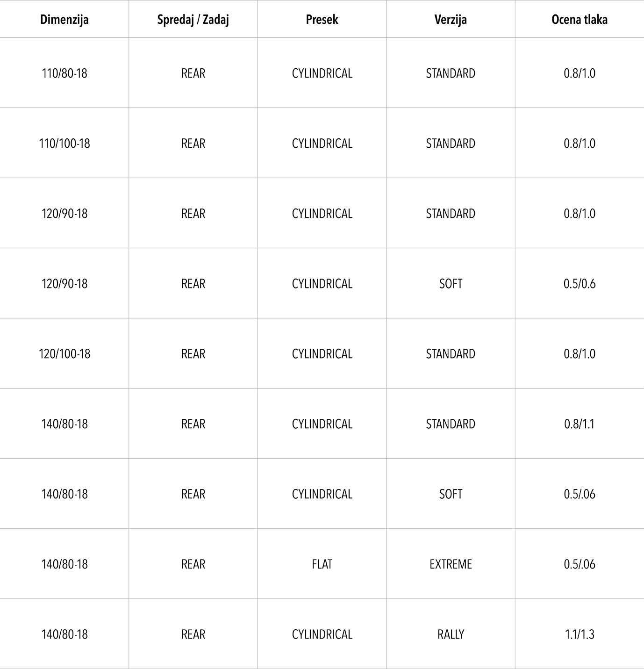Click the REAR cell in the RALLY row
Screen dimensions: 644x669
point(193,634)
